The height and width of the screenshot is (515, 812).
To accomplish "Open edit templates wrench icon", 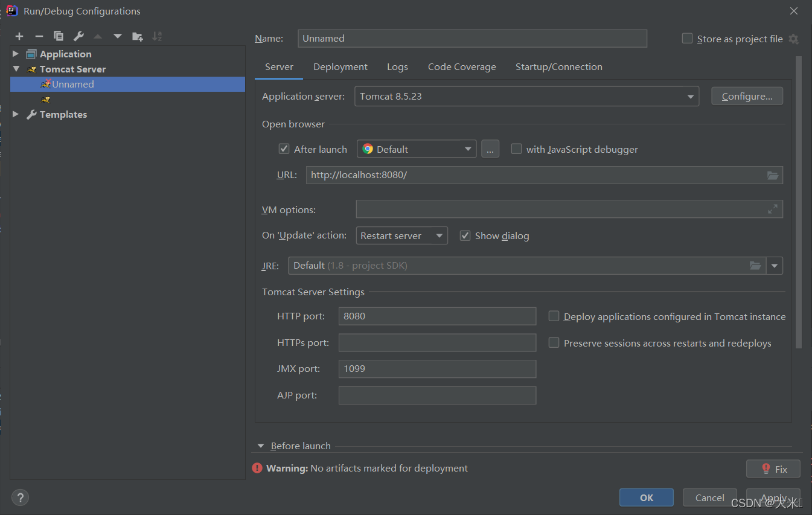I will tap(78, 36).
